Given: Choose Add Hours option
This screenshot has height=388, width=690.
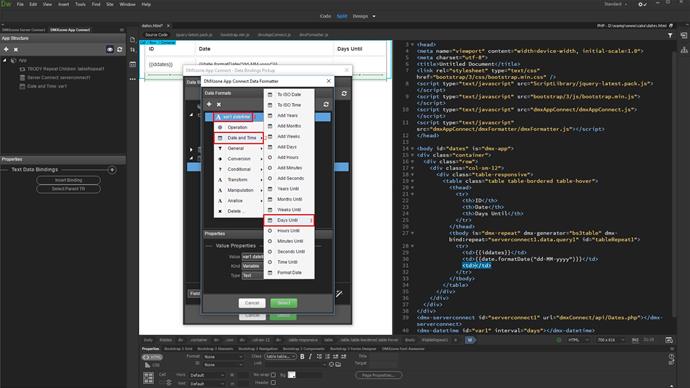Looking at the screenshot, I should (289, 157).
